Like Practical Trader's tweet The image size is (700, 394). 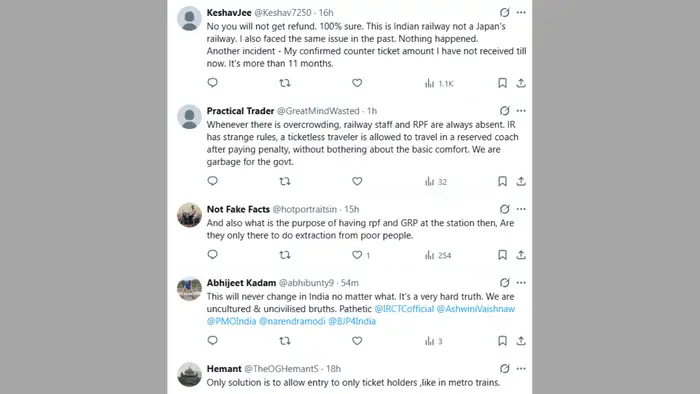357,182
